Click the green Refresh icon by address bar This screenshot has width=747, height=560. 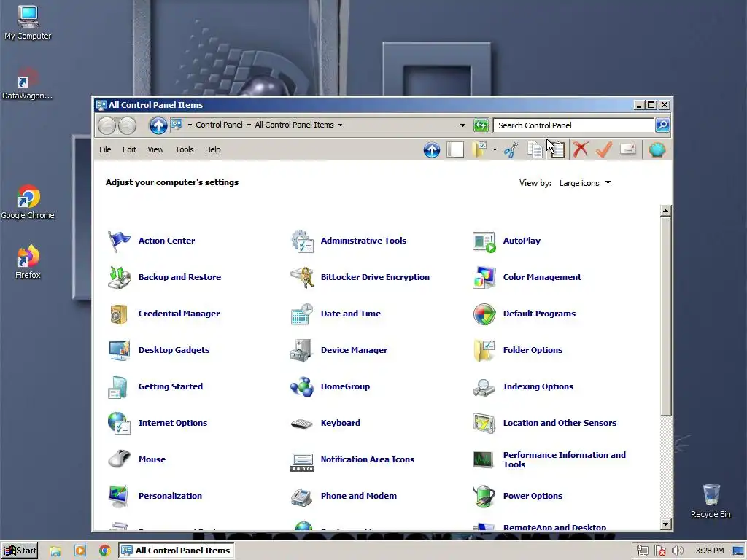click(481, 125)
